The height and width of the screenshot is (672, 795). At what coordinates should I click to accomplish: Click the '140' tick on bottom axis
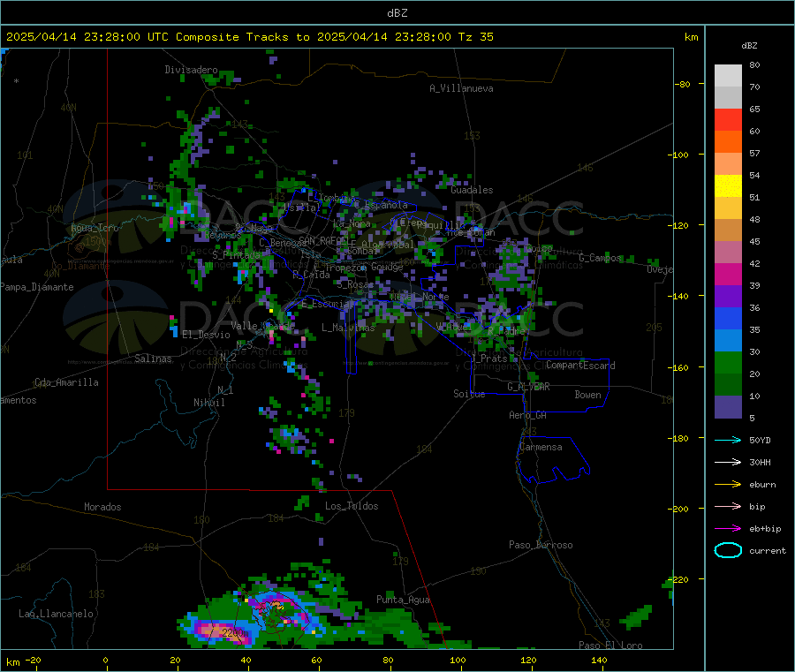599,660
